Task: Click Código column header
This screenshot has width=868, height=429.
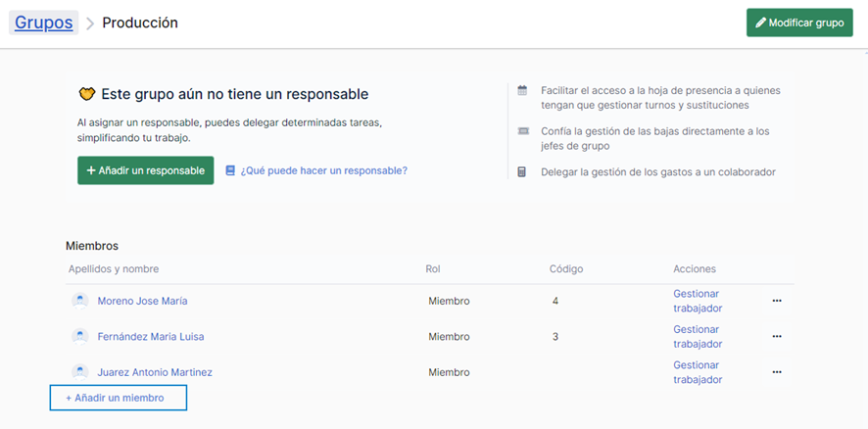Action: point(566,269)
